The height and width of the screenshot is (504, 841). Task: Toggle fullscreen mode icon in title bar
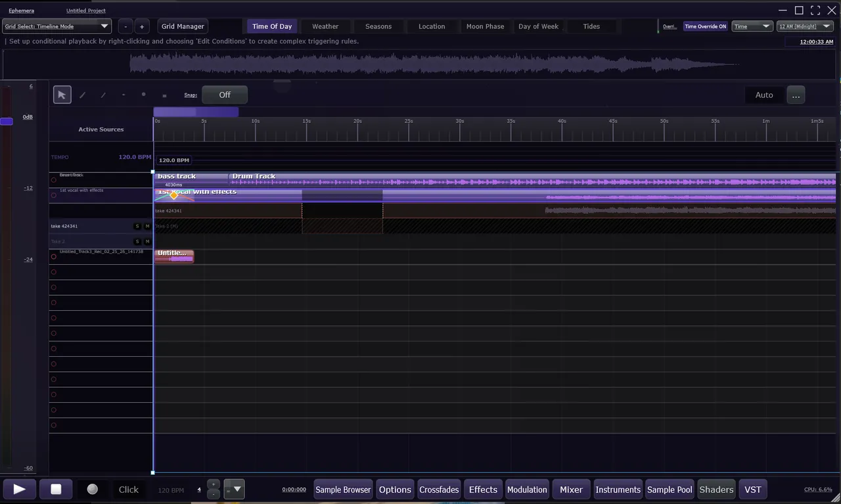click(815, 11)
